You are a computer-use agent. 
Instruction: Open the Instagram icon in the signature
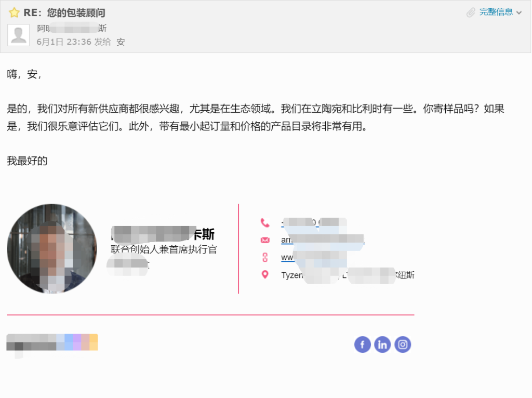click(x=403, y=344)
